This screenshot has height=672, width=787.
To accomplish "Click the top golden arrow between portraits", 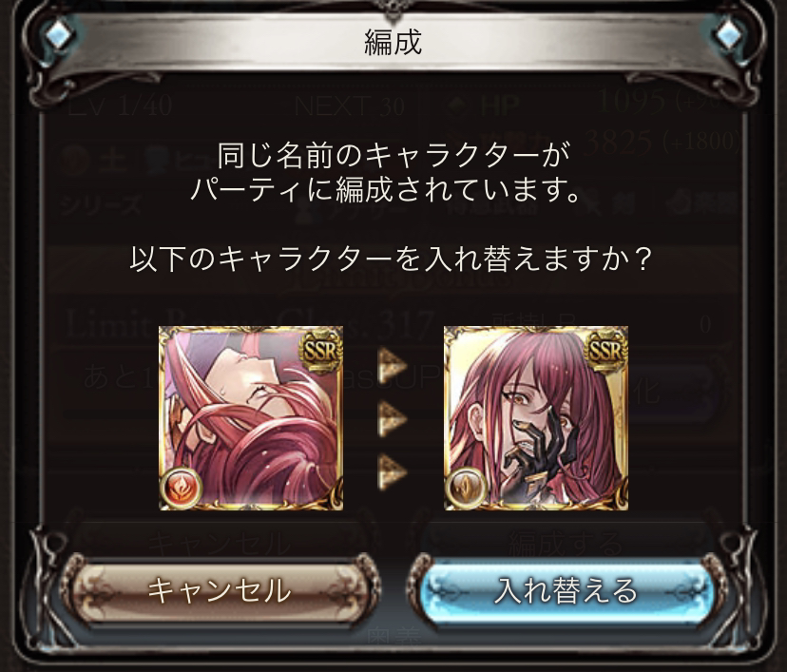I will pos(392,365).
